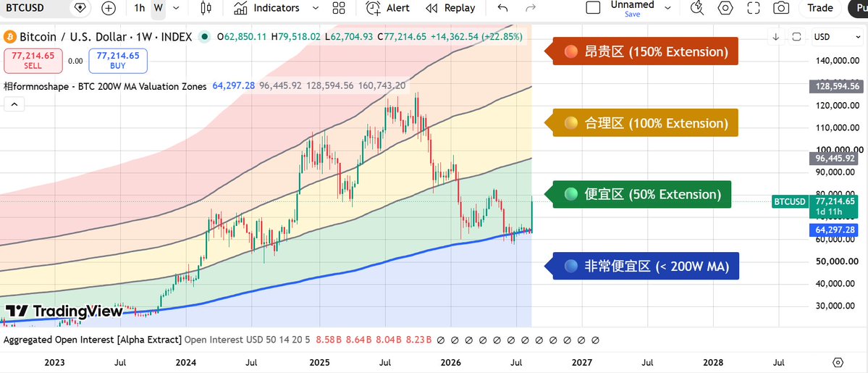Viewport: 868px width, 373px height.
Task: Click the 2023 label on the time axis
Action: 54,362
